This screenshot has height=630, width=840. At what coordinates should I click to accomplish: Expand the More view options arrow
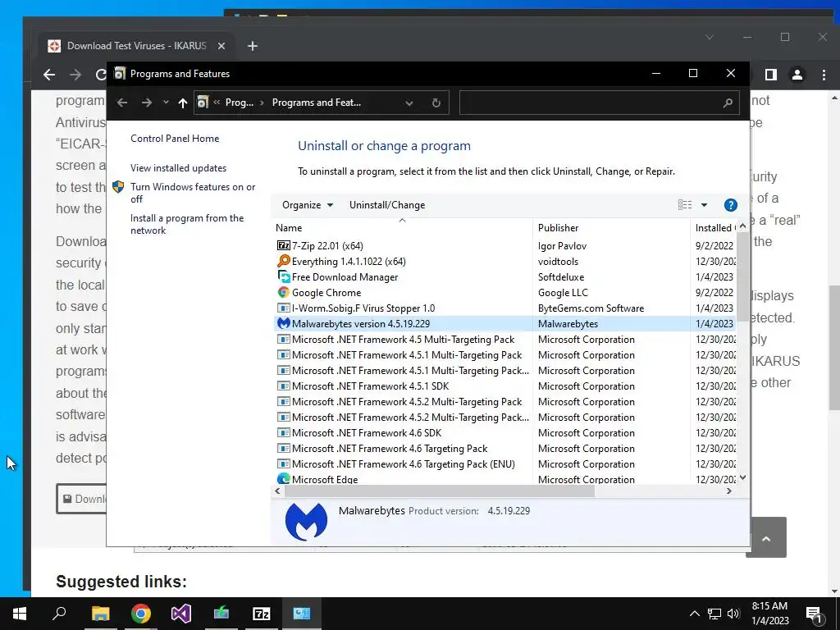click(x=704, y=204)
